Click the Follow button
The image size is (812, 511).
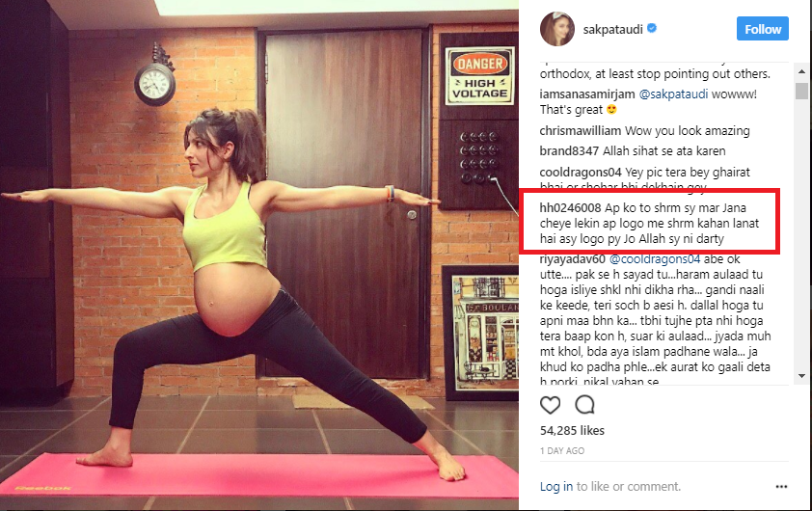point(763,29)
